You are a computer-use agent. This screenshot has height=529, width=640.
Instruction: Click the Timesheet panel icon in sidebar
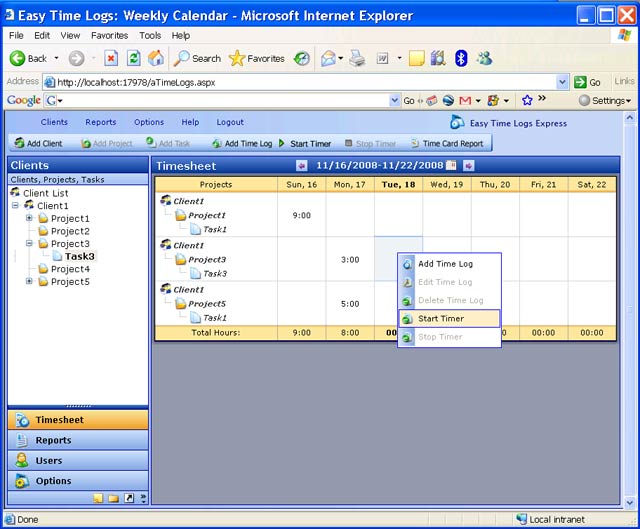pos(22,420)
